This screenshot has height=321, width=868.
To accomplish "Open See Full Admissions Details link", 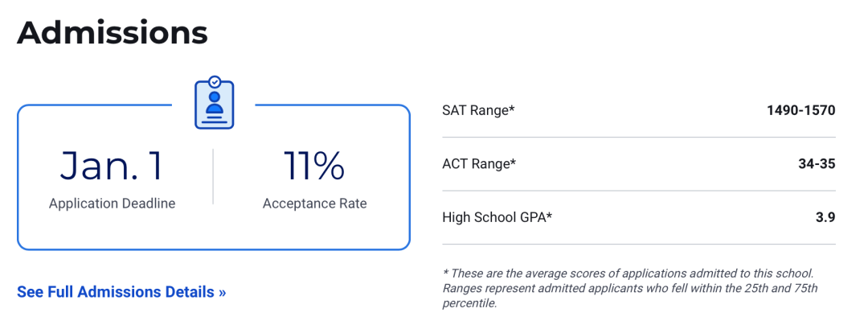I will [121, 291].
